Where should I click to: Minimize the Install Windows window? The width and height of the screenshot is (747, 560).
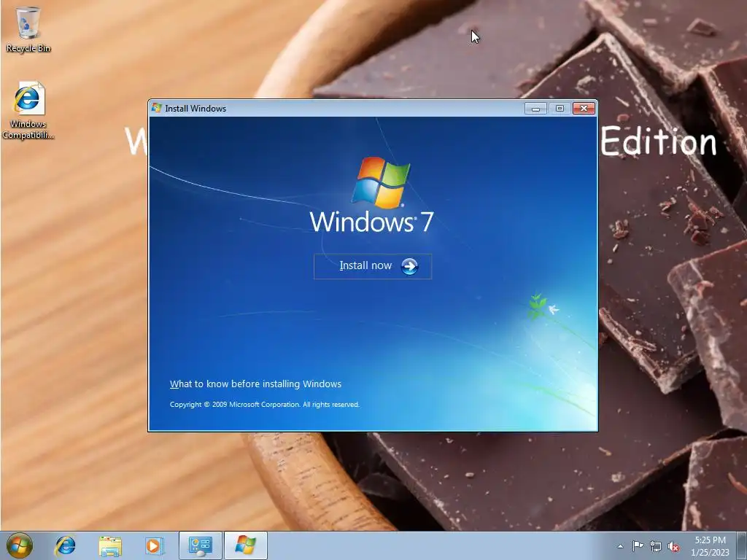tap(535, 109)
